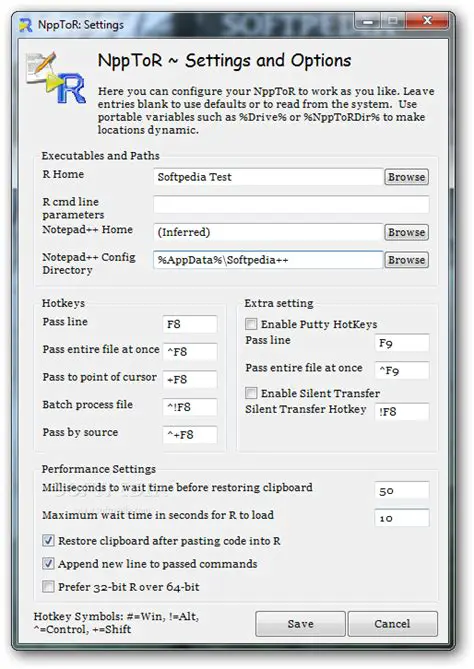Image resolution: width=474 pixels, height=669 pixels.
Task: Save the NppToR settings
Action: click(x=300, y=624)
